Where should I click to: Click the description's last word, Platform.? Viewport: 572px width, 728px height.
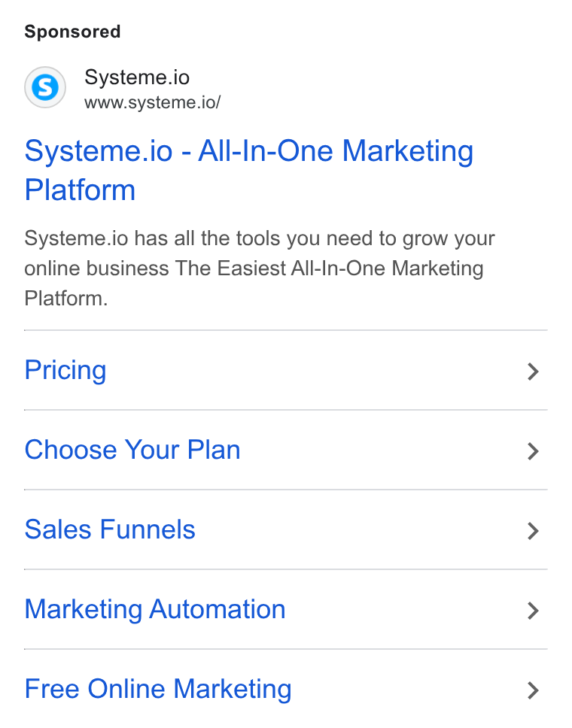click(x=66, y=299)
